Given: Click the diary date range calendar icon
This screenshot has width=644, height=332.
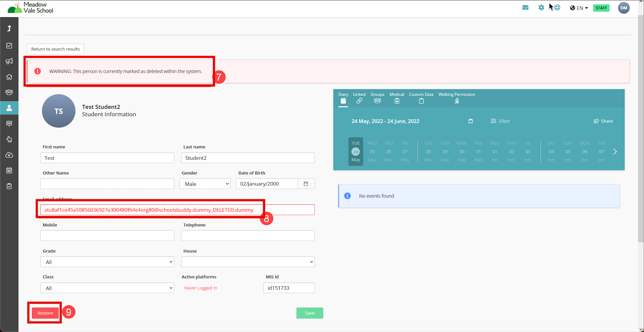Looking at the screenshot, I should (471, 121).
